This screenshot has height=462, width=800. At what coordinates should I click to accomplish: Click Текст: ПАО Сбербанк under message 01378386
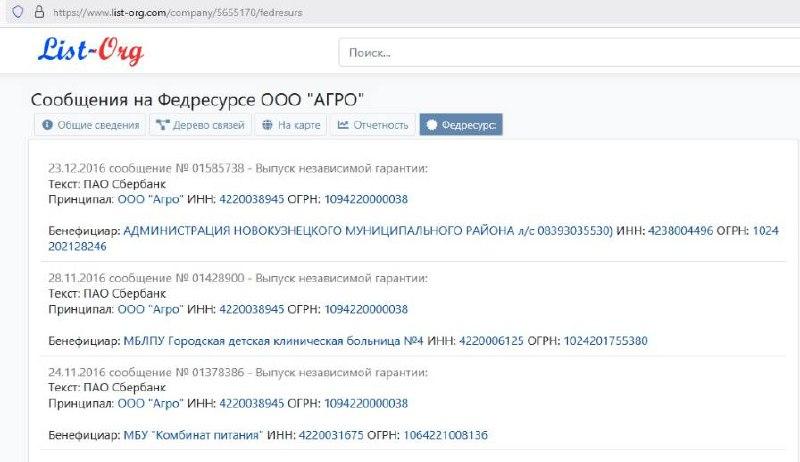(107, 388)
